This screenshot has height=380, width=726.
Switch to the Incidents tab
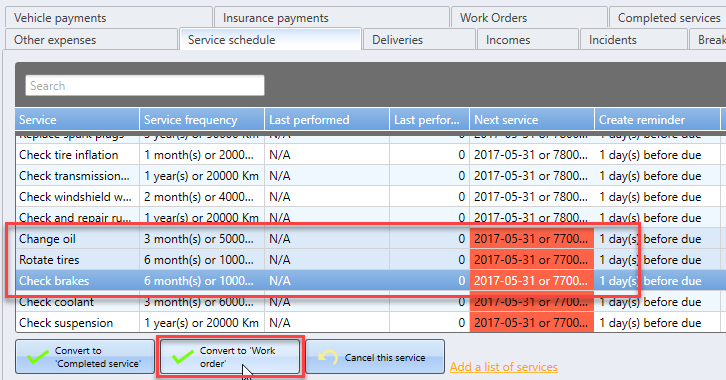pyautogui.click(x=633, y=39)
